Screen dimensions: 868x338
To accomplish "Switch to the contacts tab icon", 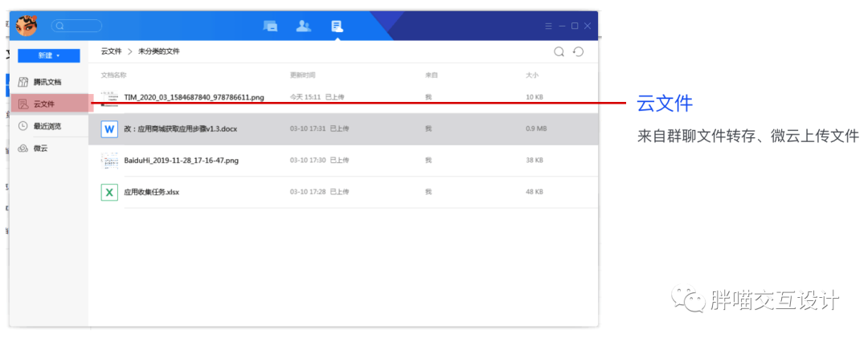I will [303, 26].
